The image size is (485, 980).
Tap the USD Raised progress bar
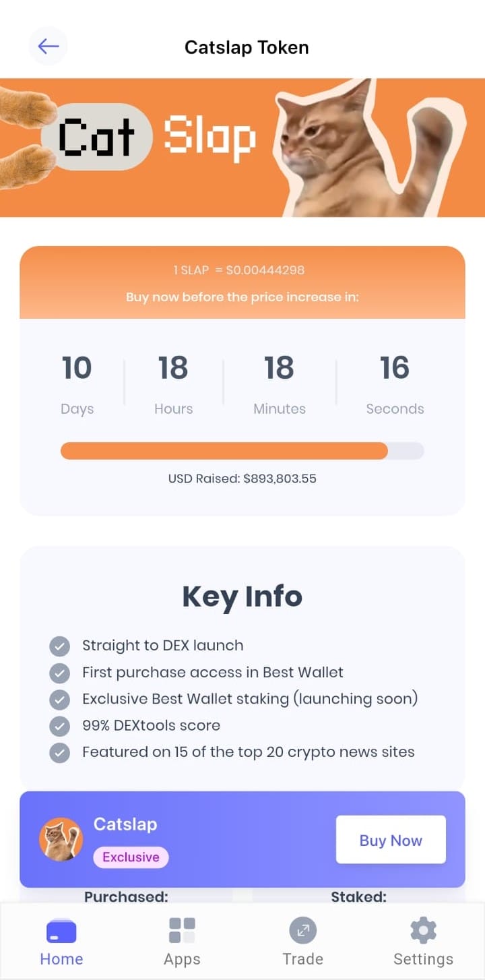[243, 450]
